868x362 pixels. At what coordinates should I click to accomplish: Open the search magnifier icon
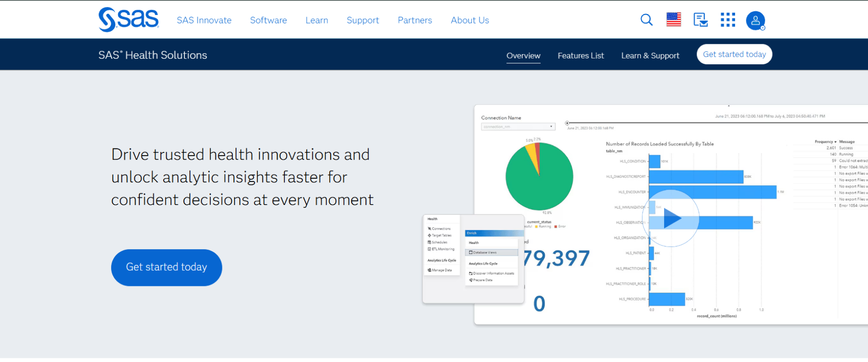coord(646,20)
